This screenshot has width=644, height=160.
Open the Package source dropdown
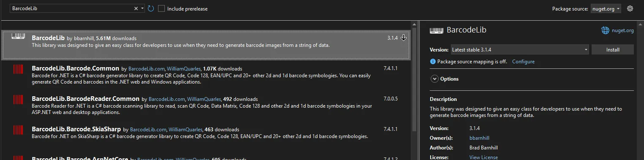(606, 8)
